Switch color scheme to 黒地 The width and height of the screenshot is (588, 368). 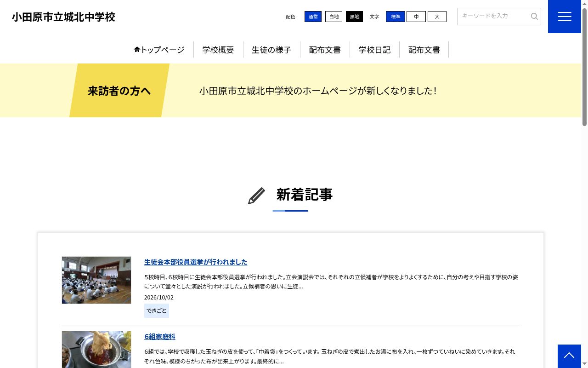(x=354, y=17)
